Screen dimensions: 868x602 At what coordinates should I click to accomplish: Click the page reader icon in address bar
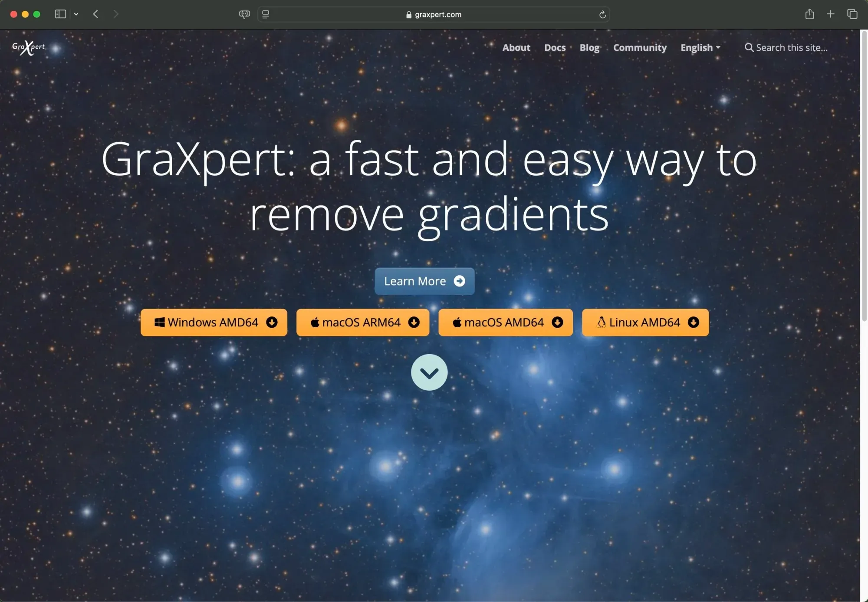266,14
